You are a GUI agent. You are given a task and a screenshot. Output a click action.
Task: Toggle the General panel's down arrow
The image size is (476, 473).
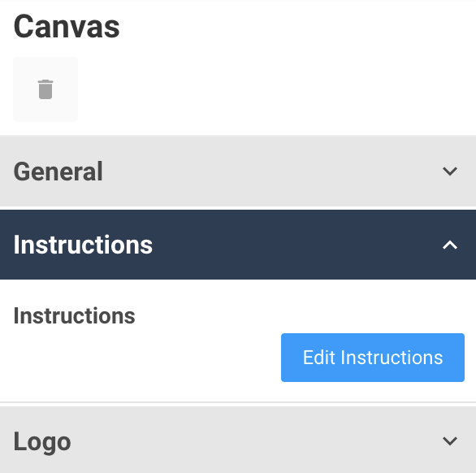[x=449, y=171]
